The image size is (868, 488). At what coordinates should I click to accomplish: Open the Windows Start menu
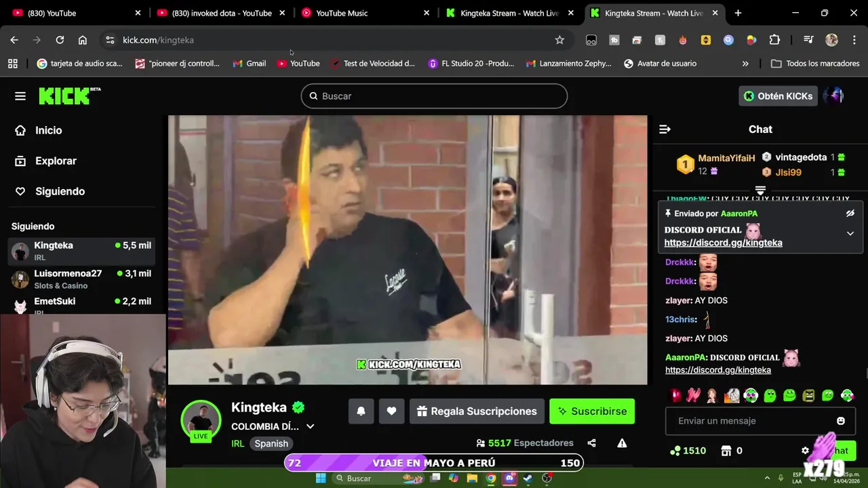click(321, 478)
